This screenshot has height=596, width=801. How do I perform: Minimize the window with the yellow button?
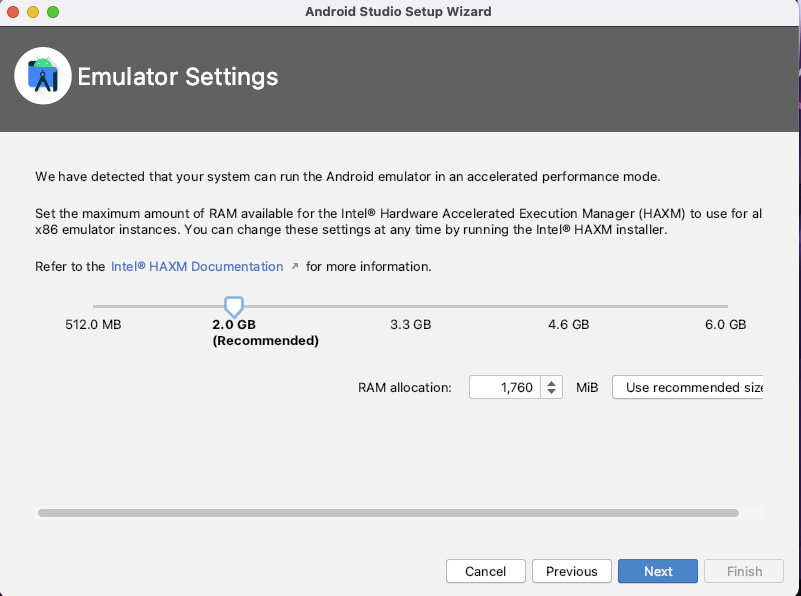(x=33, y=12)
